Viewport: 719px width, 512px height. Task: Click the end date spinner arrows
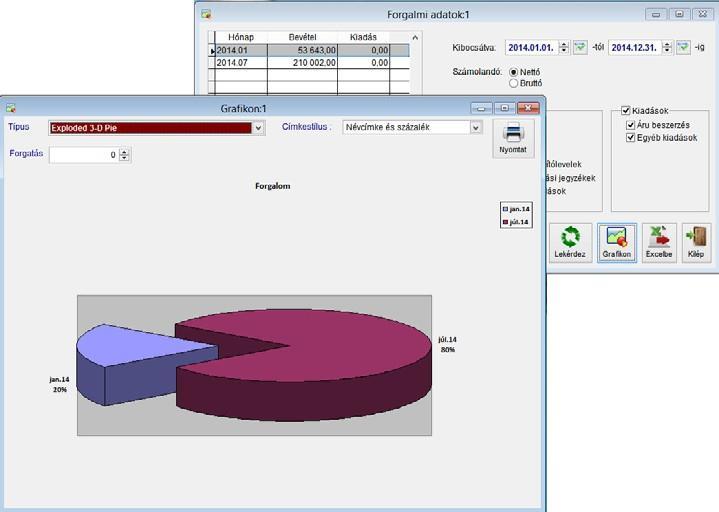tap(667, 47)
